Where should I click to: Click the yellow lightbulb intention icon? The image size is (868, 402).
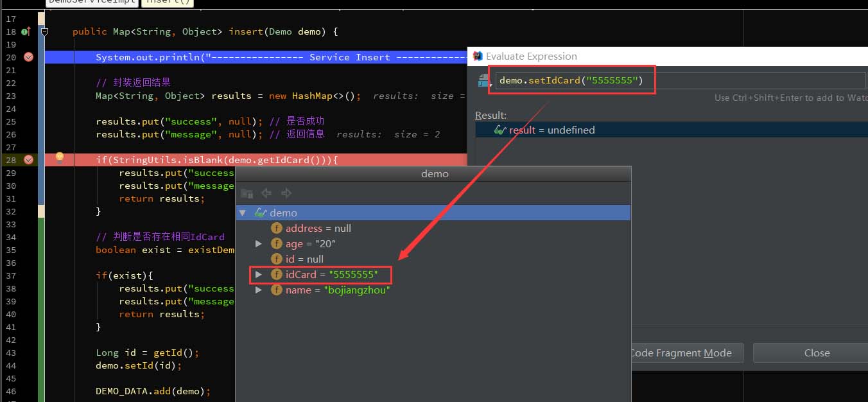[x=60, y=157]
